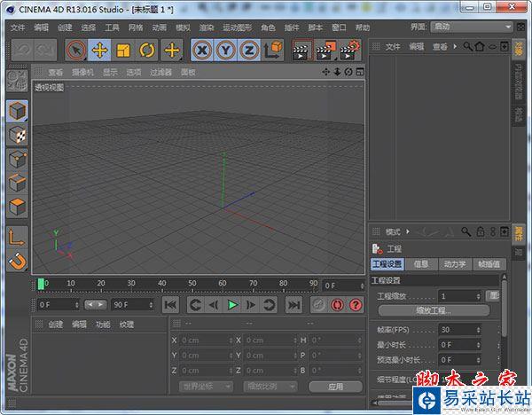Click the timeline start frame field 0 F

click(x=59, y=305)
